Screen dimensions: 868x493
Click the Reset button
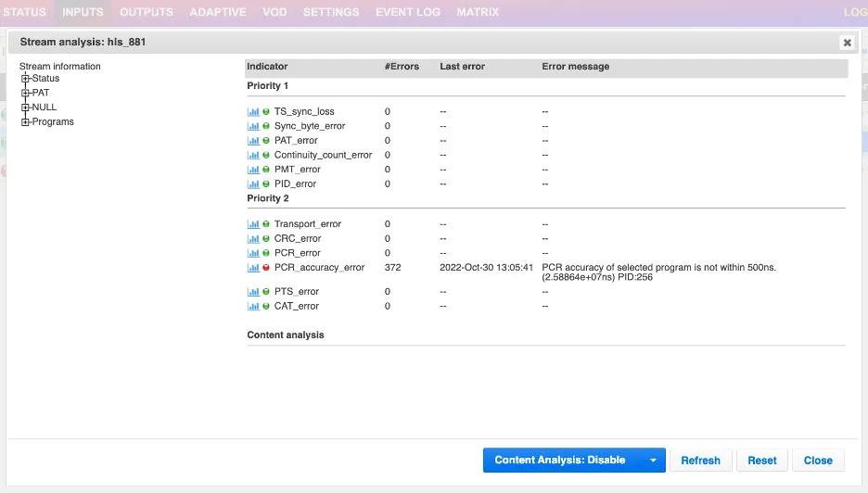(x=762, y=461)
